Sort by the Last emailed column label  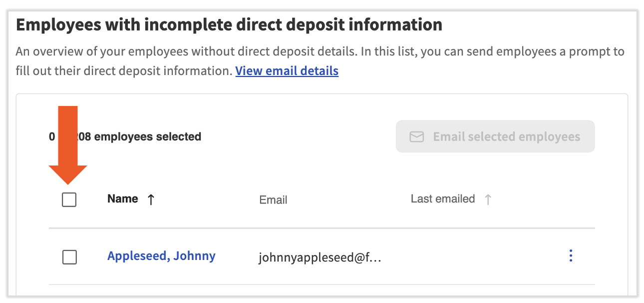tap(442, 199)
